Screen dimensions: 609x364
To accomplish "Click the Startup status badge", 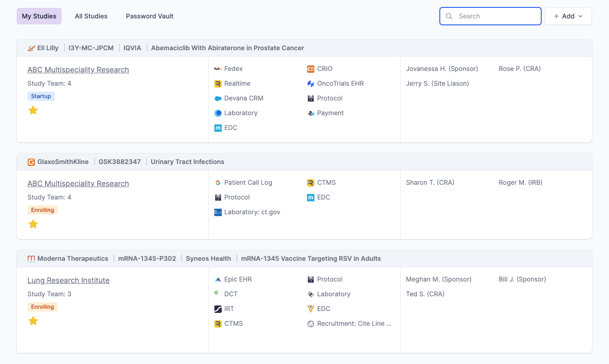I will tap(41, 96).
